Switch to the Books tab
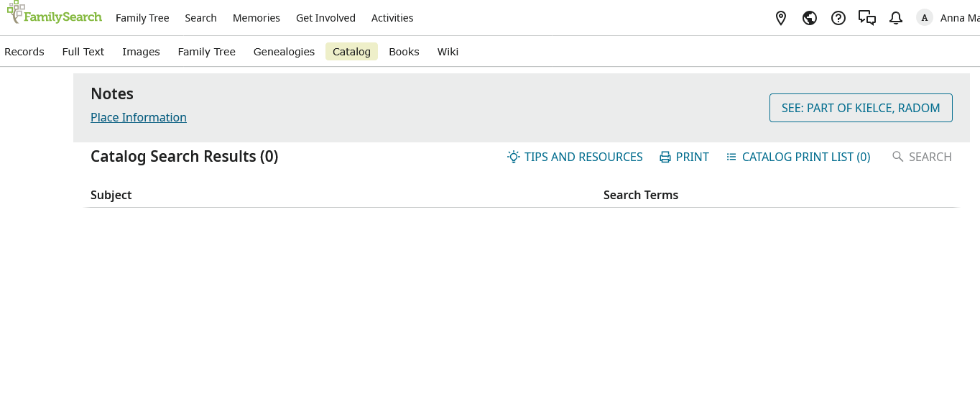Viewport: 980px width, 417px height. (x=404, y=51)
